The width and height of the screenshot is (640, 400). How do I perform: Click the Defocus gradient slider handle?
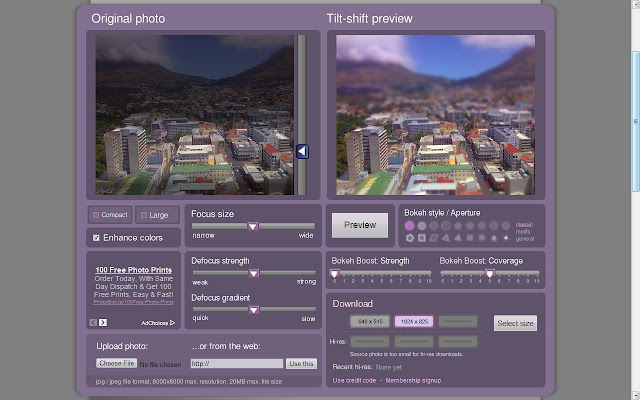click(254, 310)
